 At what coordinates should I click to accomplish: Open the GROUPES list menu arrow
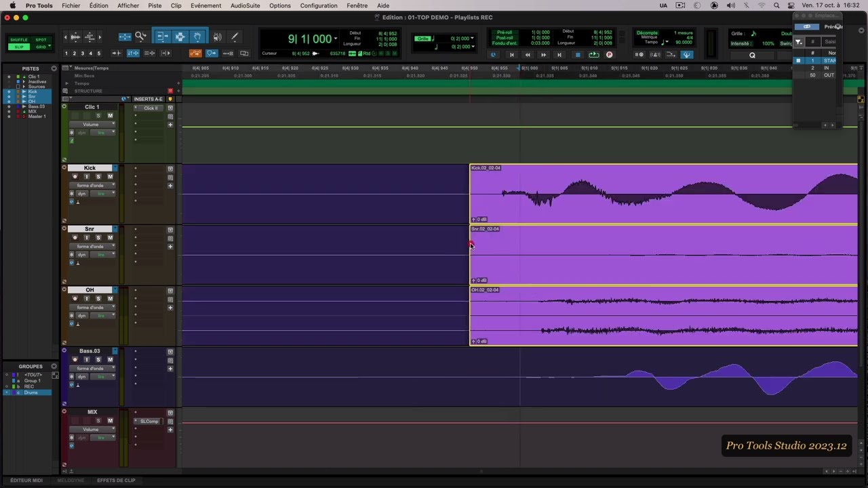pos(54,367)
